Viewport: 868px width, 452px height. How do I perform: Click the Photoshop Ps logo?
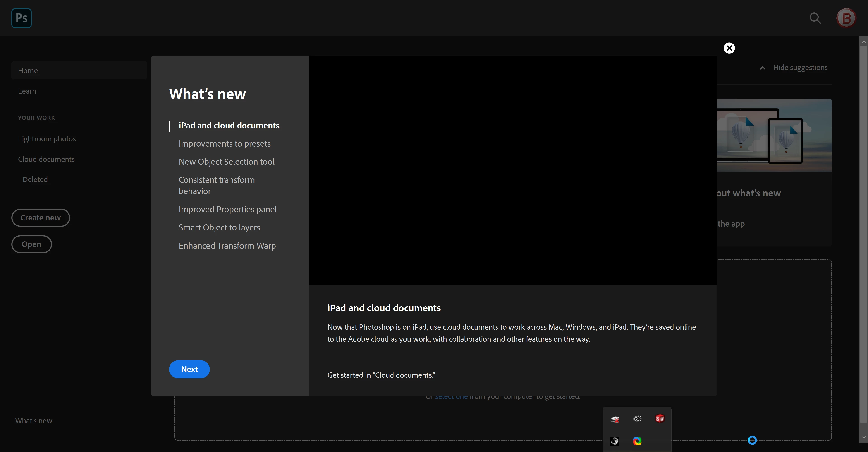21,18
